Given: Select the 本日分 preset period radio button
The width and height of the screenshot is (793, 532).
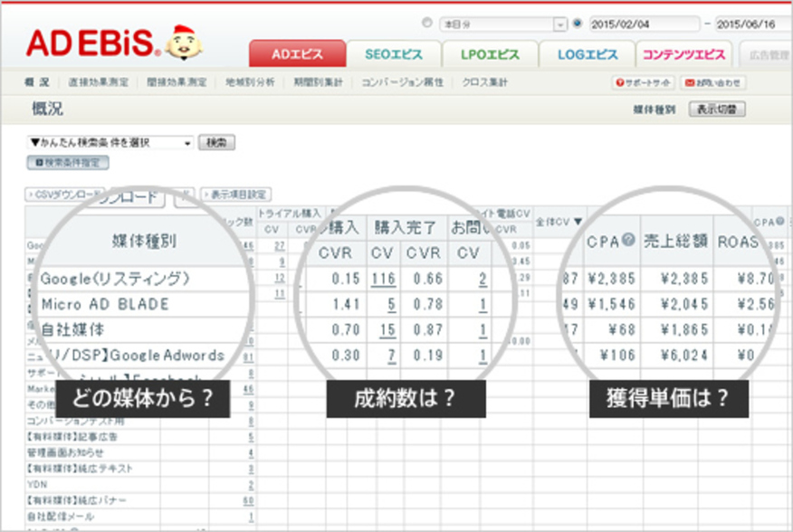Looking at the screenshot, I should point(427,24).
